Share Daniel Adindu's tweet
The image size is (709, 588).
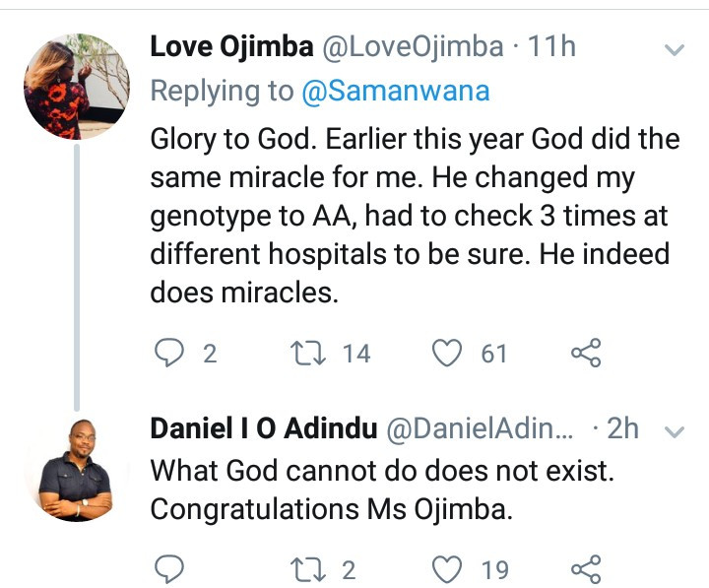pos(586,568)
